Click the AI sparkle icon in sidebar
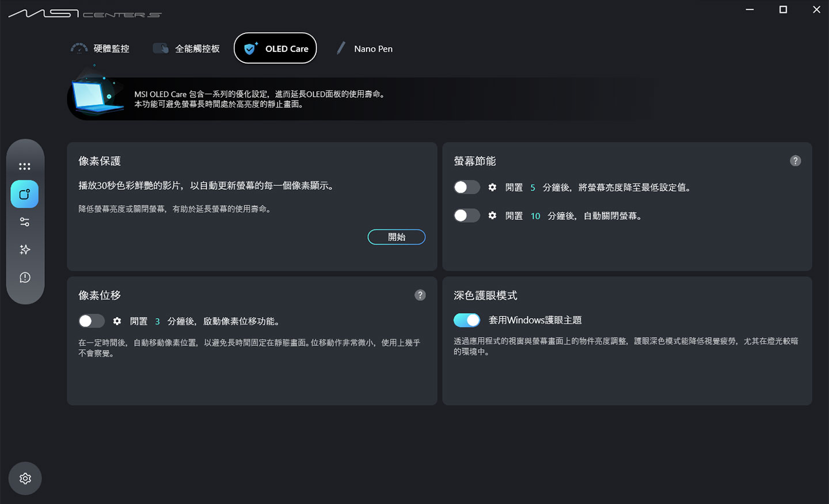This screenshot has width=829, height=504. [x=25, y=249]
